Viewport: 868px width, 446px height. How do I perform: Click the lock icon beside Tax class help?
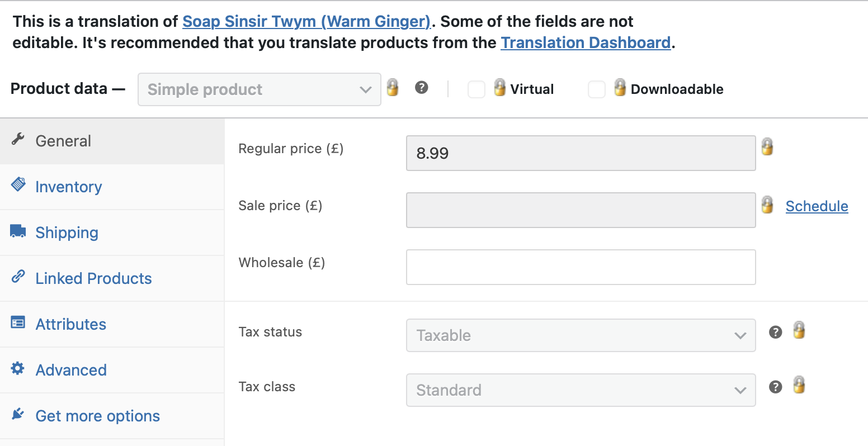pyautogui.click(x=799, y=385)
